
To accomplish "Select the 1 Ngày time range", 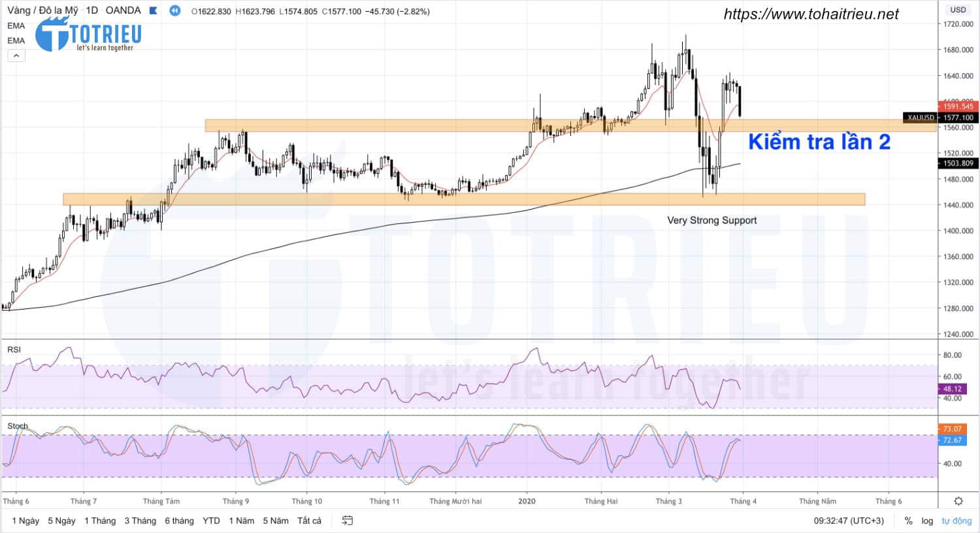I will (x=25, y=521).
